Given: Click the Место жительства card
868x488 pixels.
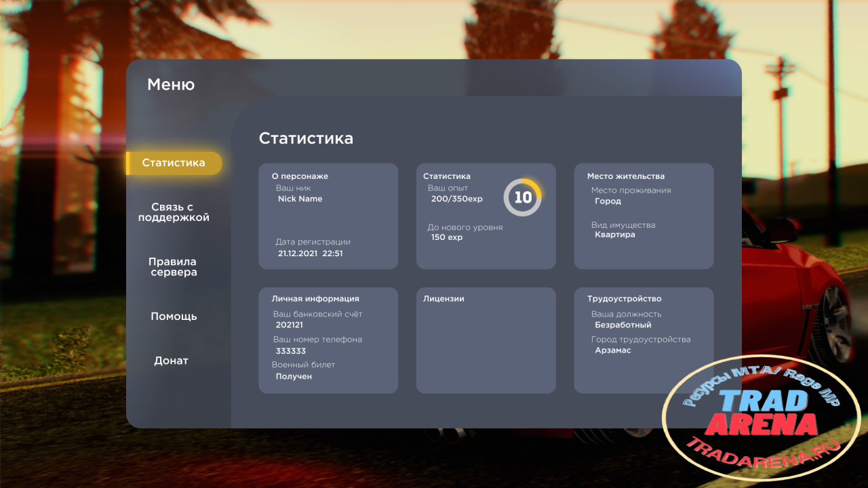Looking at the screenshot, I should pos(644,216).
